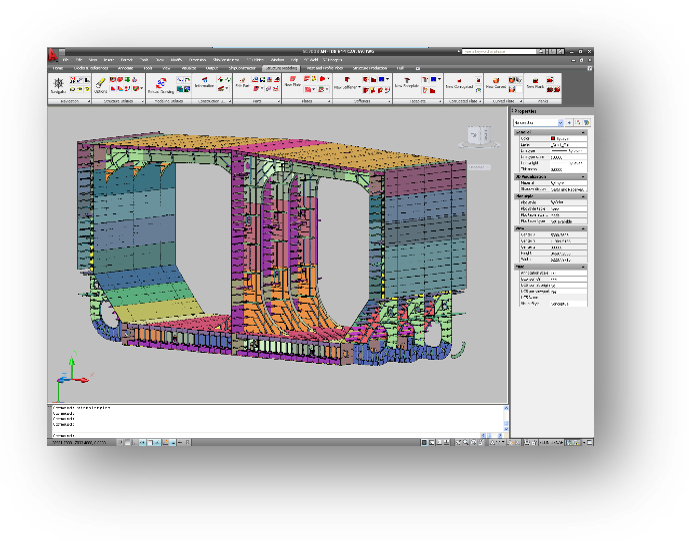Click the large Navigate ship-wheel button

click(58, 85)
